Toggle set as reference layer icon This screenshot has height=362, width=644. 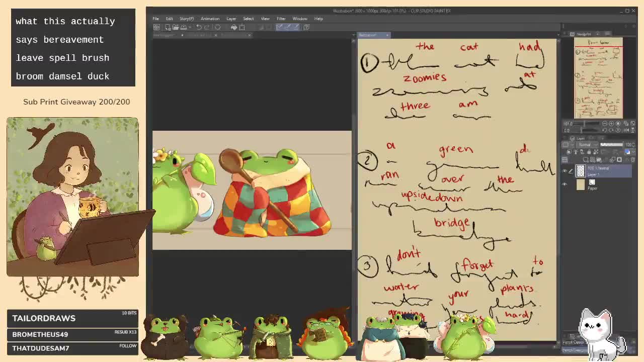tap(575, 152)
